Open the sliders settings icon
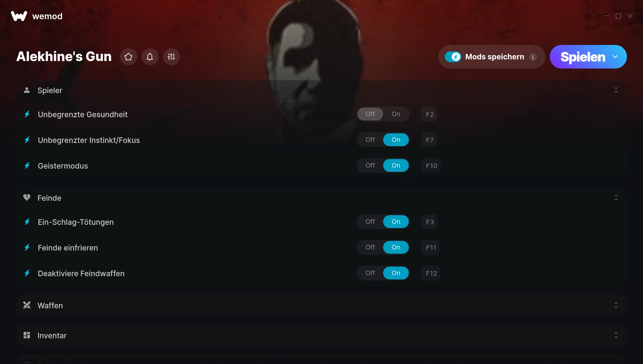Screen dimensions: 643x364 (171, 57)
